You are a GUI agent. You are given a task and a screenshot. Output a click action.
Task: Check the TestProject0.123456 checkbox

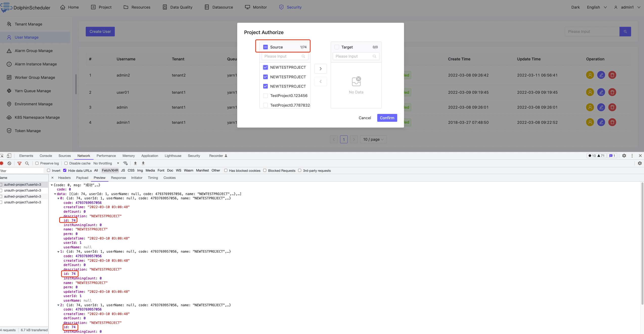click(x=265, y=96)
